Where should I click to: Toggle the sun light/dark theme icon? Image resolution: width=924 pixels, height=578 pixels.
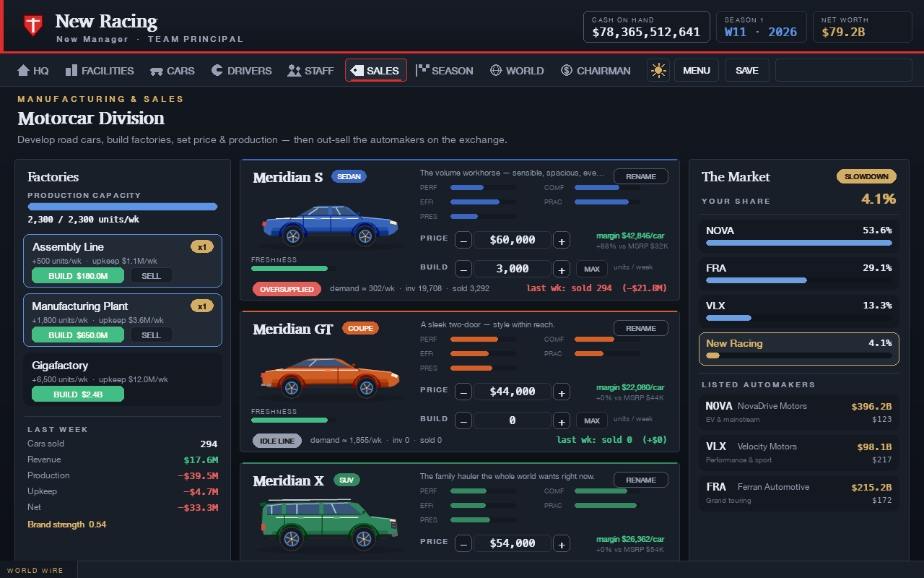658,70
